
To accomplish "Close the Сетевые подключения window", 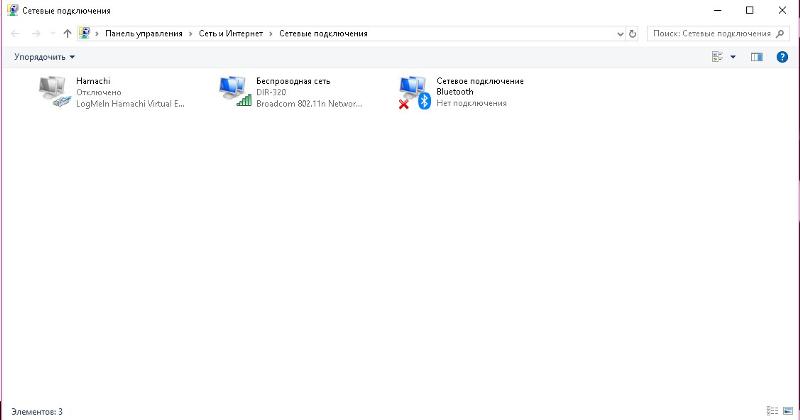I will (x=782, y=10).
